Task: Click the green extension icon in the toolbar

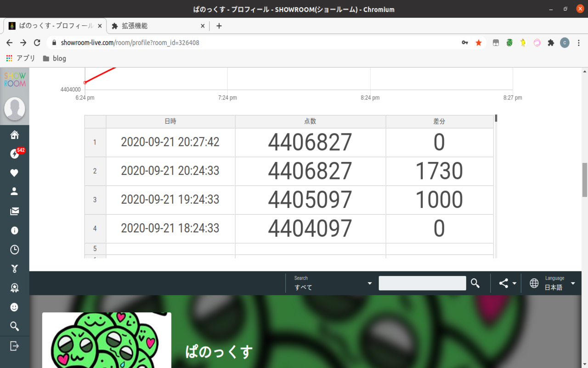Action: (x=509, y=43)
